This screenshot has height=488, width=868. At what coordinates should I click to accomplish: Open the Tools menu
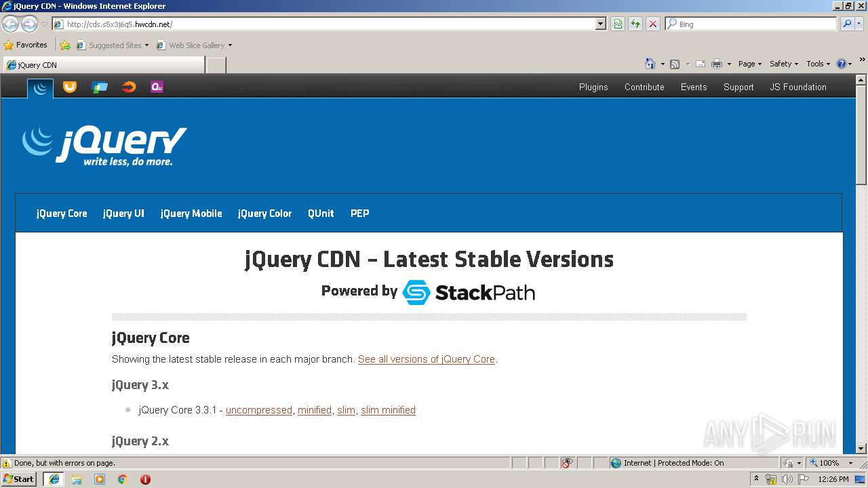click(x=818, y=64)
